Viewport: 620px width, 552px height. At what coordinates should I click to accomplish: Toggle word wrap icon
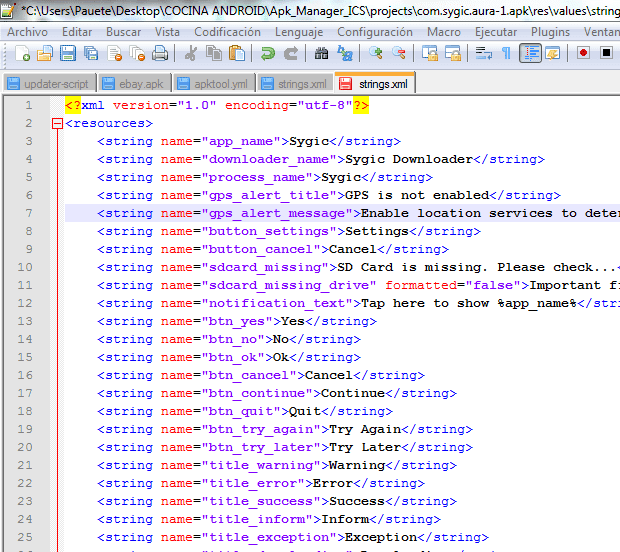point(483,53)
